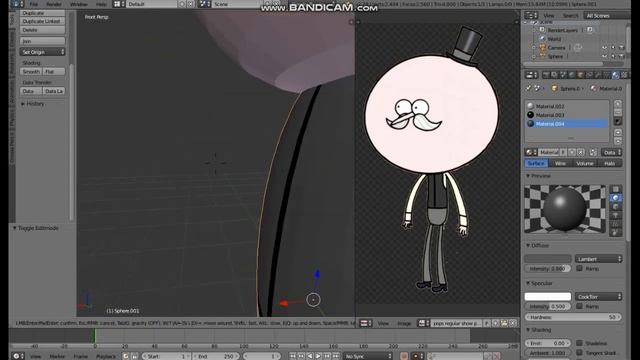Click the Duplicate Linked button
Viewport: 640px width, 360px height.
point(42,21)
